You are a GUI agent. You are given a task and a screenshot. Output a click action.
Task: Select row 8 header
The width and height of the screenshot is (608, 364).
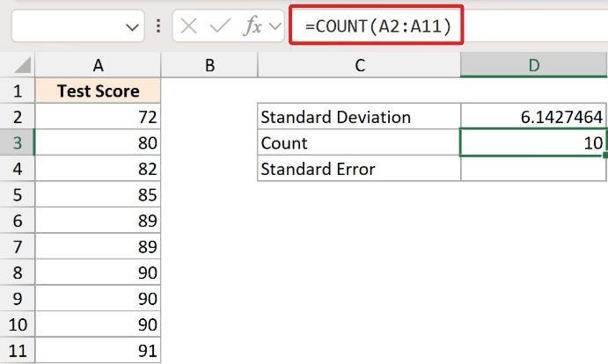(x=17, y=273)
